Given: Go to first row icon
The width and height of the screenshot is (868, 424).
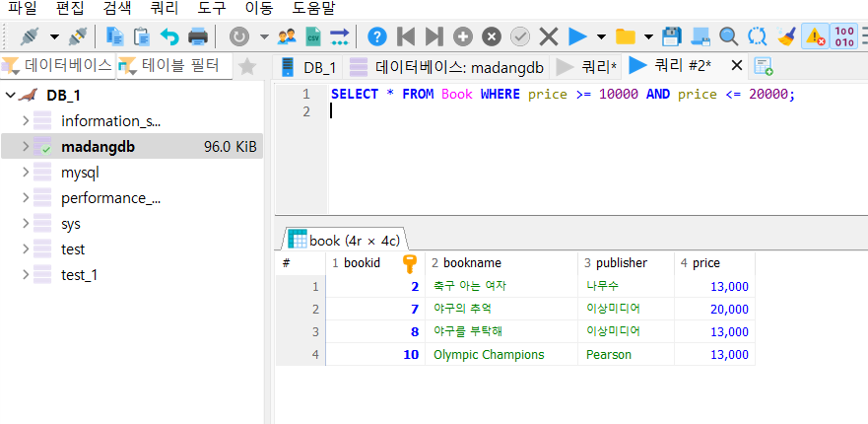Looking at the screenshot, I should [406, 37].
